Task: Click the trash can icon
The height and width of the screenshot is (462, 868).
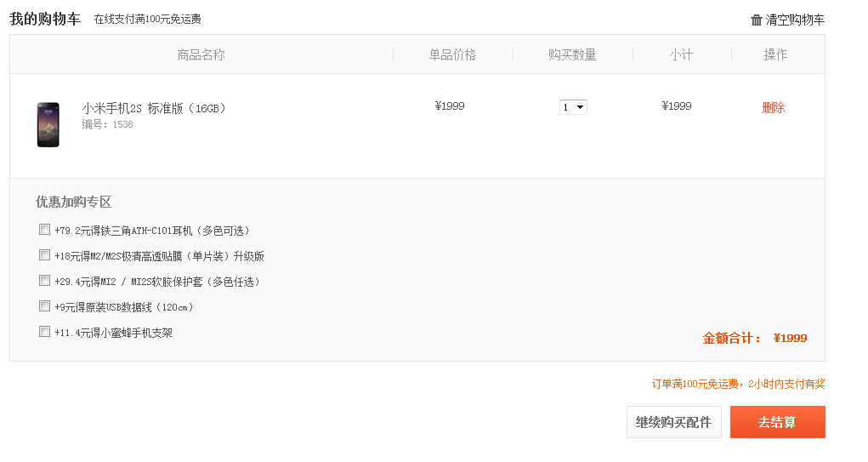Action: point(757,20)
